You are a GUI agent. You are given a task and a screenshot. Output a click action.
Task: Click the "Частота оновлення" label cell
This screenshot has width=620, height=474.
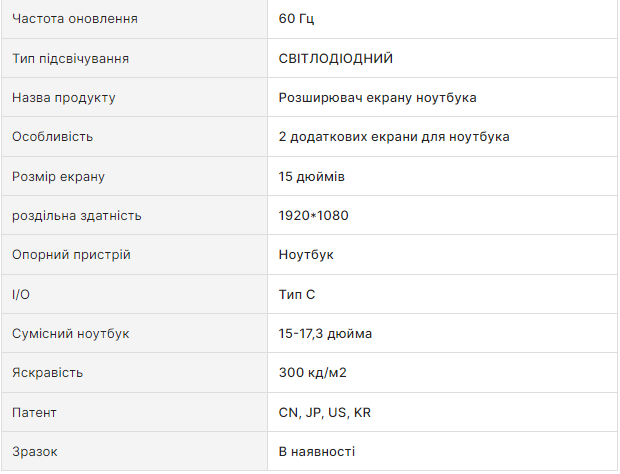pyautogui.click(x=75, y=19)
